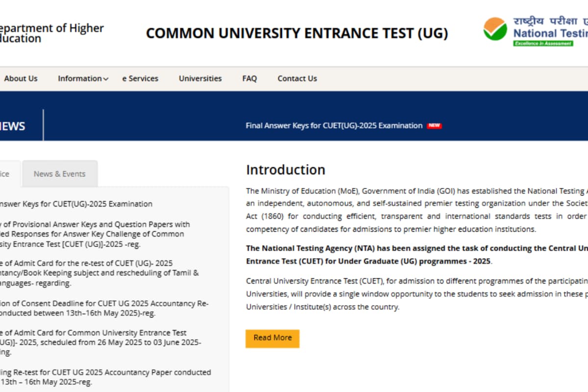Open the Provisional Answer Keys challenge notice

(95, 234)
